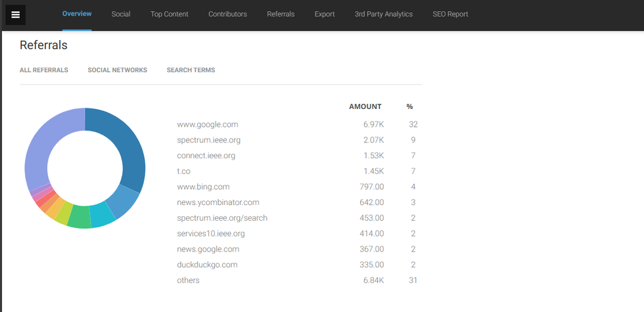
Task: Go to the Top Content tab
Action: click(169, 14)
